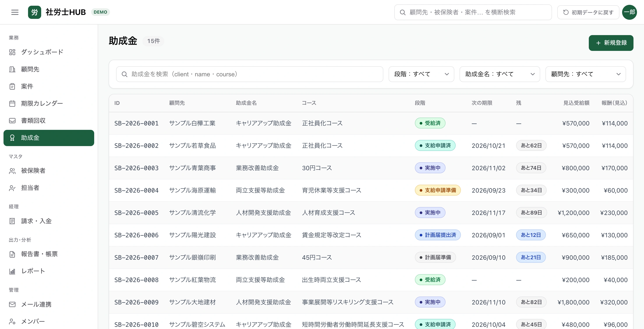644x329 pixels.
Task: Click the 担当者 user-check icon
Action: click(x=12, y=188)
